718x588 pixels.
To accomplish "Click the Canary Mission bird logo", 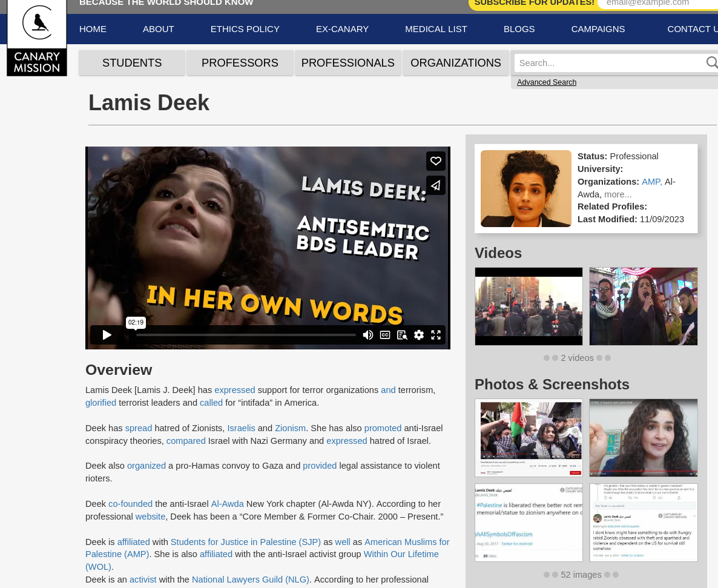I will click(x=37, y=38).
